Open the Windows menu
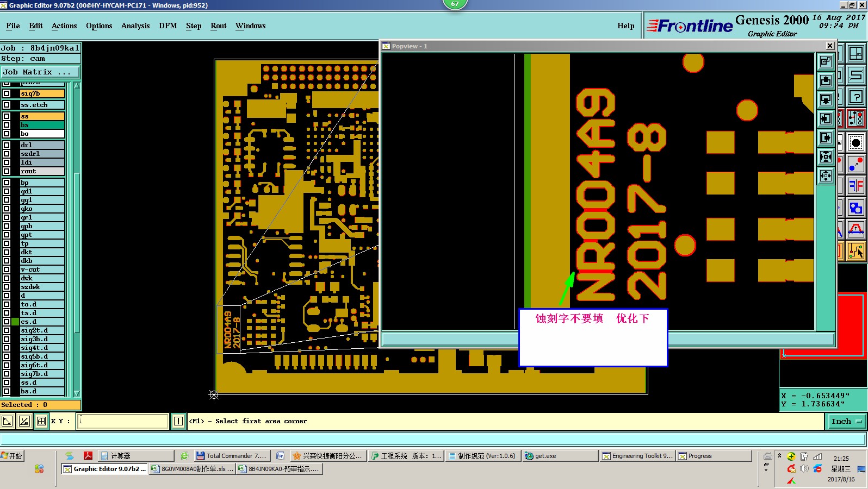The image size is (868, 489). 250,26
